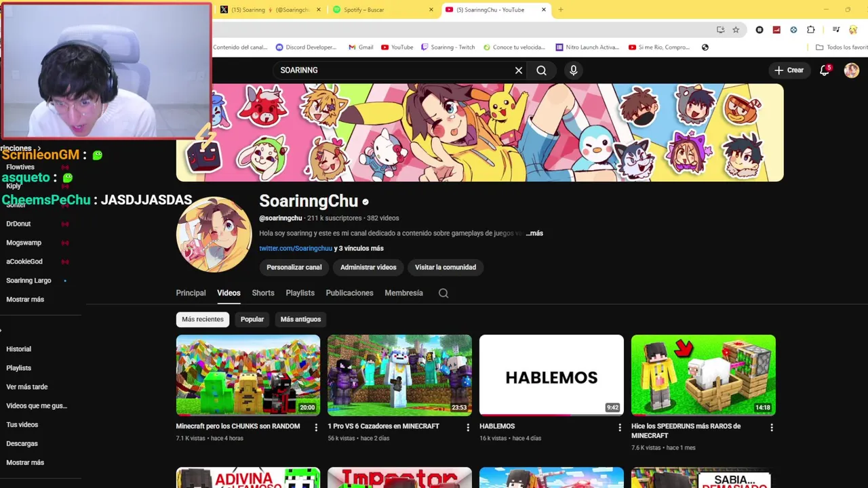Open 1 Pro VS 6 Cazadores thumbnail
This screenshot has width=868, height=488.
pyautogui.click(x=399, y=375)
